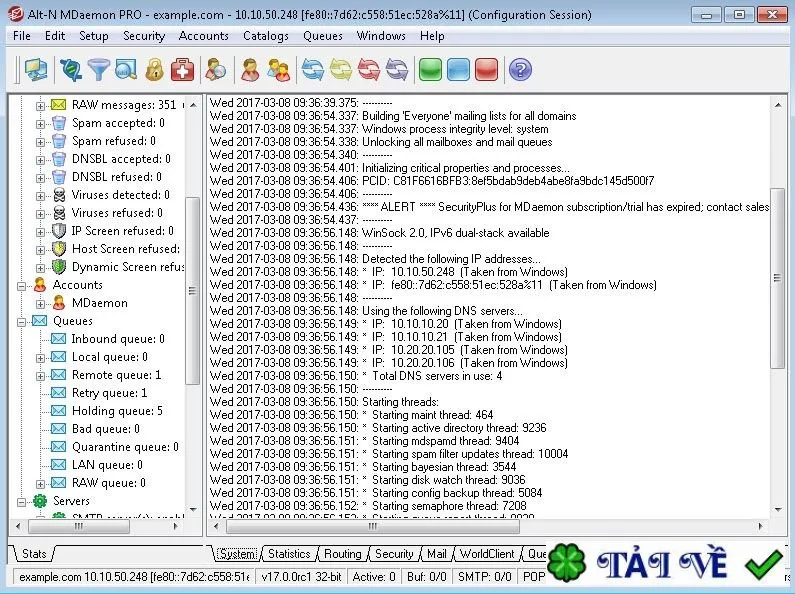The image size is (795, 594).
Task: Click the shield icon beside IP Screen refused
Action: point(59,231)
